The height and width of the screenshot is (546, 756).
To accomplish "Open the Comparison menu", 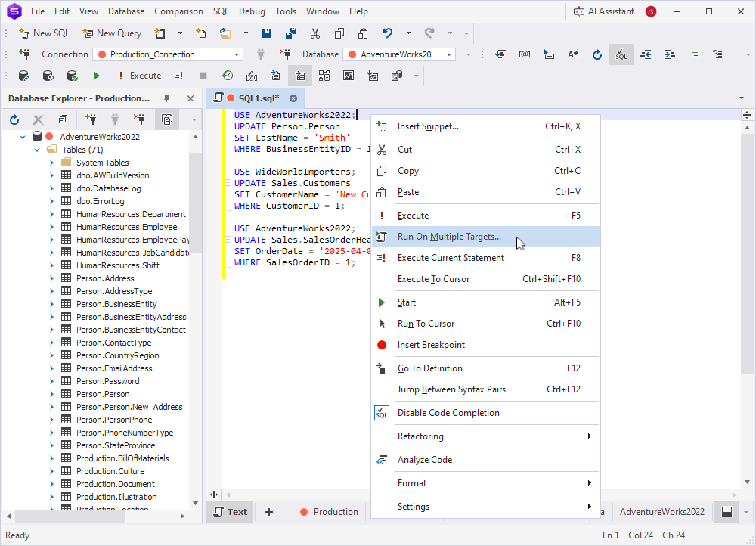I will 178,11.
